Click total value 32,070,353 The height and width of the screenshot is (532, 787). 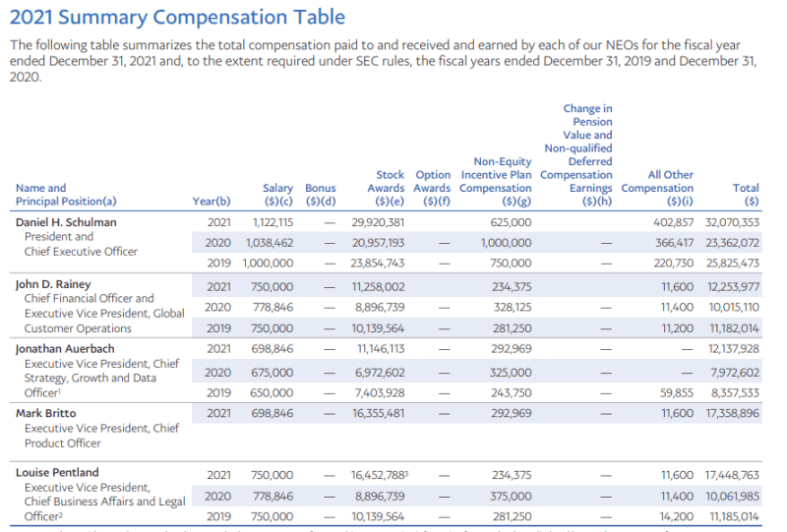(732, 222)
